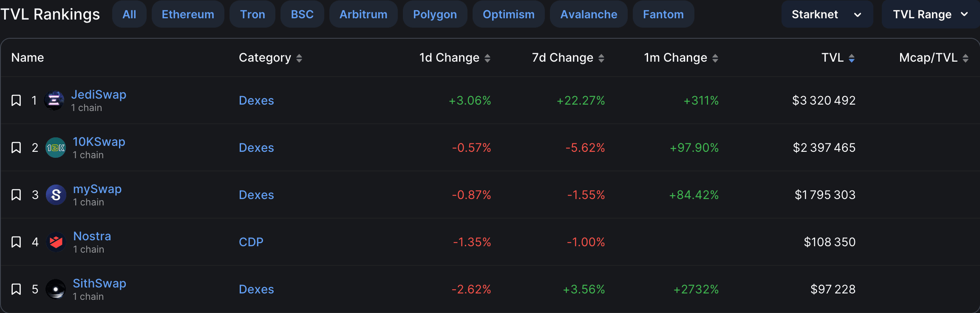Click the SithSwap logo icon
980x313 pixels.
[x=56, y=289]
